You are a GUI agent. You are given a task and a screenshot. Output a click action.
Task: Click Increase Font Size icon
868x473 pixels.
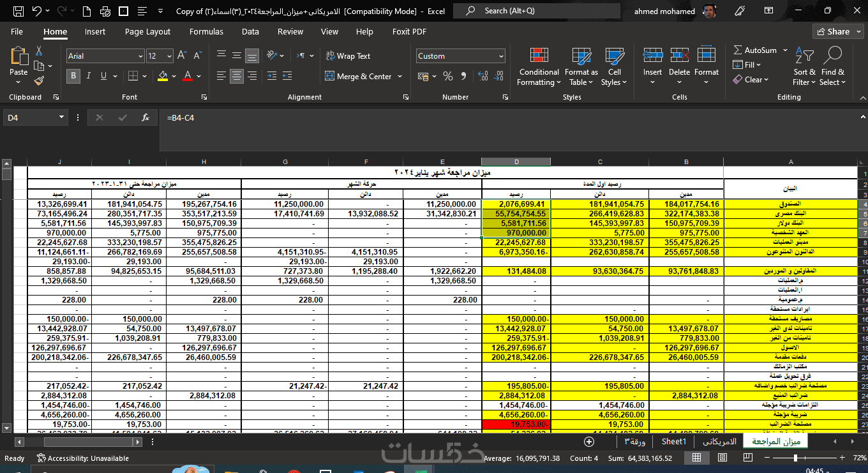coord(182,56)
